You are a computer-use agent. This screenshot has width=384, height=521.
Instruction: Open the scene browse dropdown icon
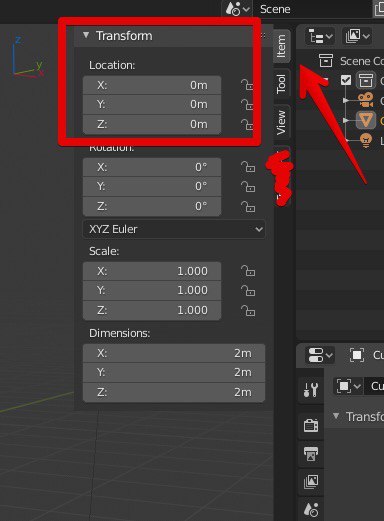pos(237,9)
